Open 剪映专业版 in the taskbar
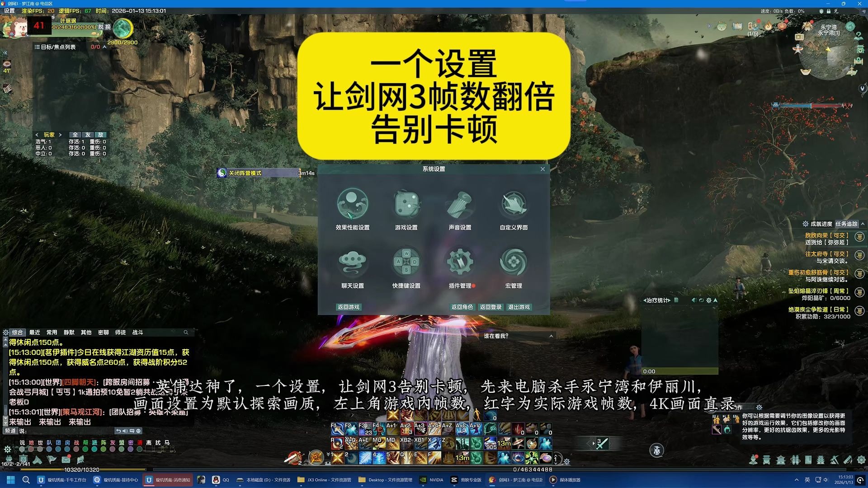 click(x=467, y=480)
